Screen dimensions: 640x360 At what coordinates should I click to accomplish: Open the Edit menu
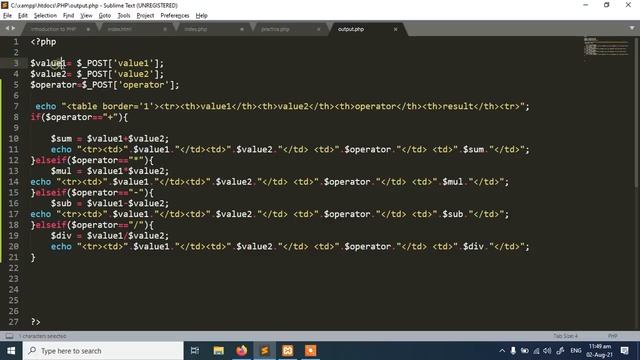(x=22, y=16)
